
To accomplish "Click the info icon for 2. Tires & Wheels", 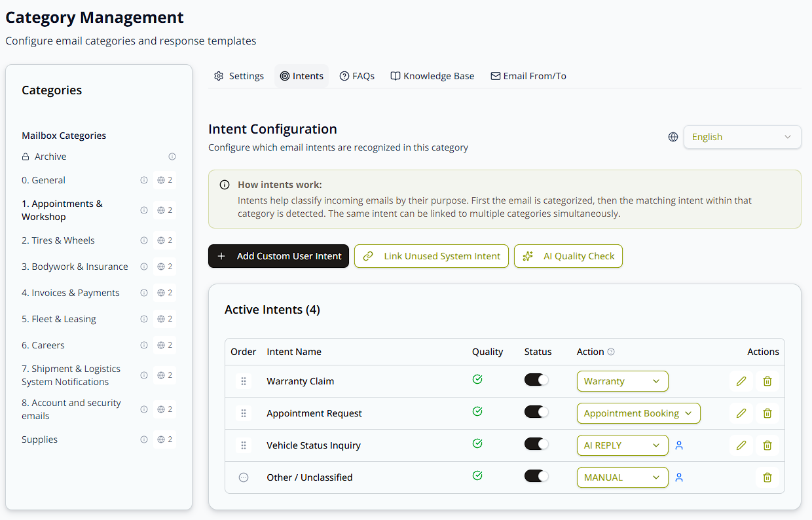I will (x=144, y=240).
